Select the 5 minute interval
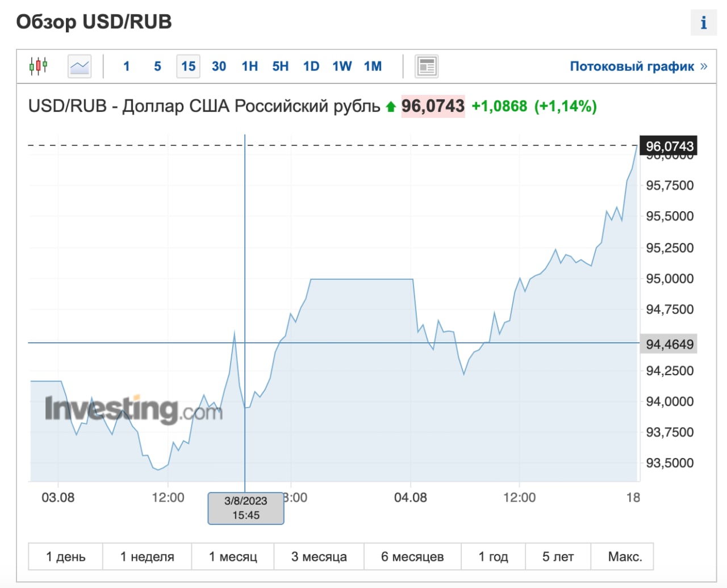The width and height of the screenshot is (727, 588). pos(157,66)
